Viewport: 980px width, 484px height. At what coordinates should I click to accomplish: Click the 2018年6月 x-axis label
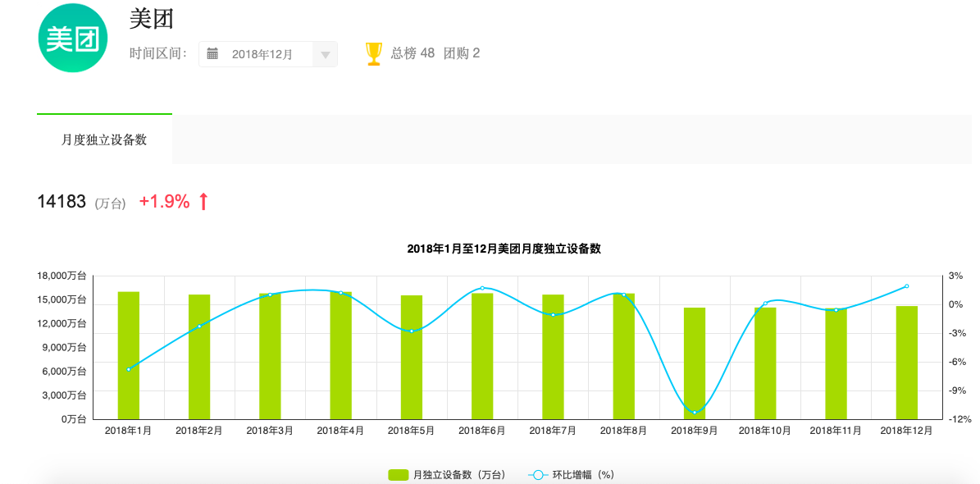(482, 431)
